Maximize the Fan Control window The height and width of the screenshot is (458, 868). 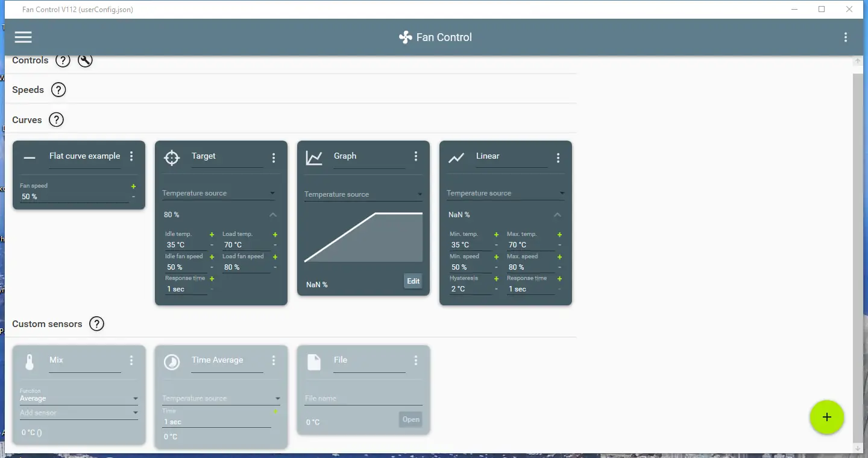[822, 9]
